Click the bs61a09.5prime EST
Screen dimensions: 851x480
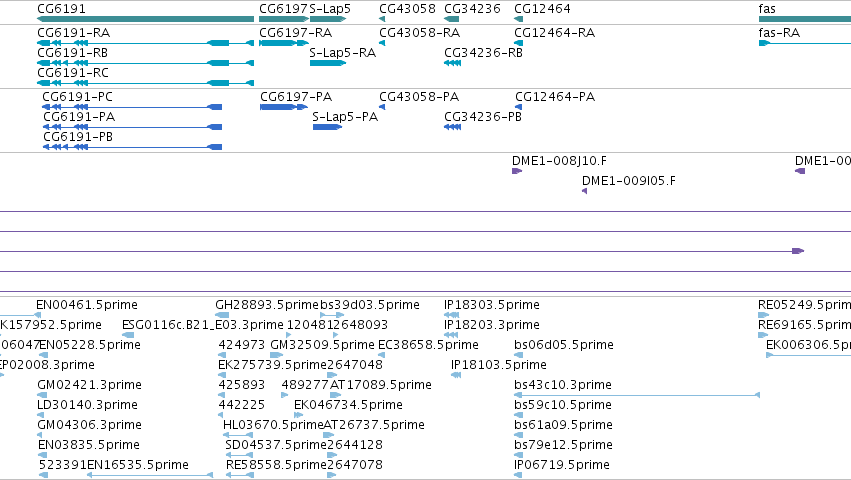pyautogui.click(x=518, y=435)
